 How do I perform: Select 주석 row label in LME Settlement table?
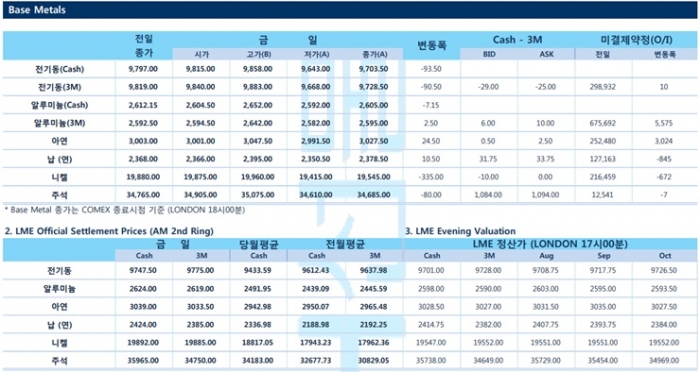point(59,361)
